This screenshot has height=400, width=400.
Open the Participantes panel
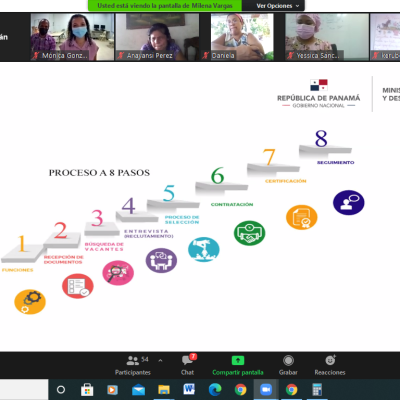point(133,365)
